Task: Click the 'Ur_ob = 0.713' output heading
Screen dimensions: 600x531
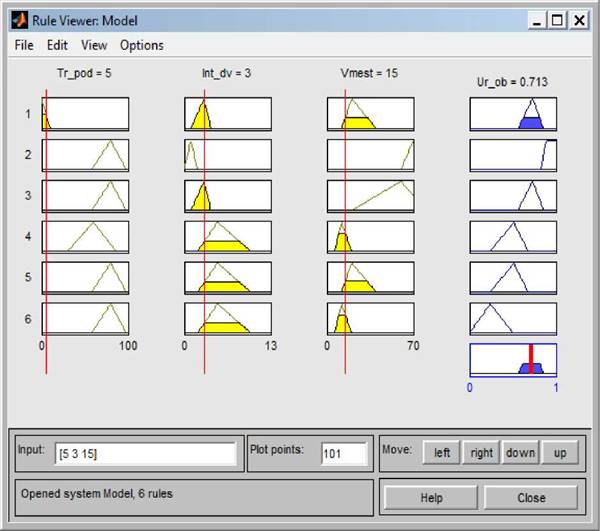Action: pyautogui.click(x=512, y=82)
